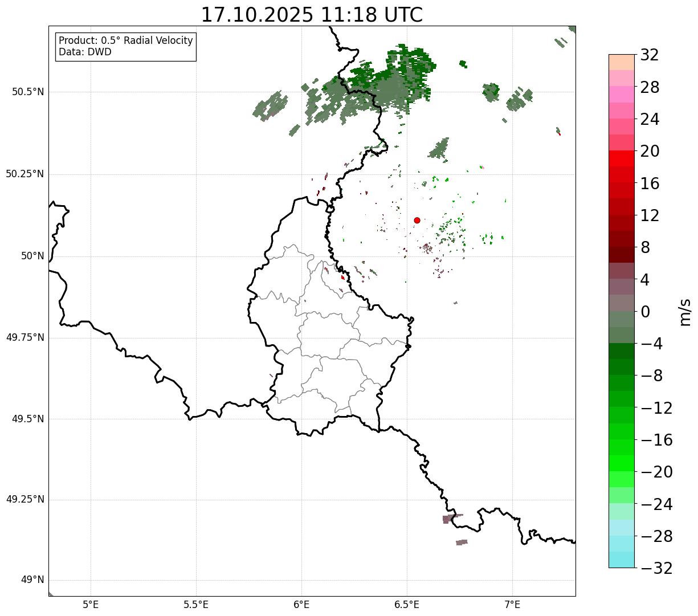
Task: Click the 24 colorbar tick label
Action: [x=650, y=120]
